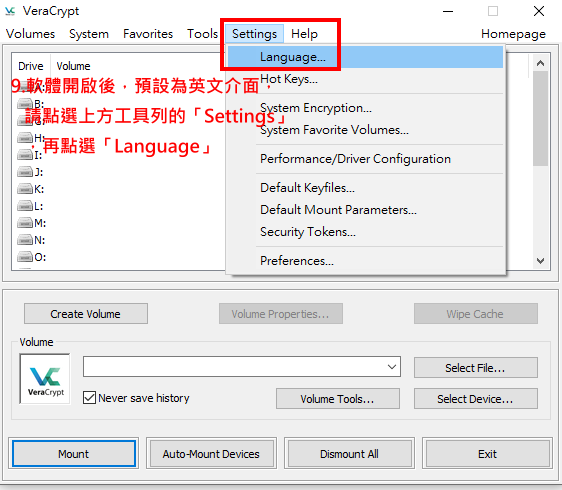Select the M: drive icon
This screenshot has width=562, height=490.
25,223
